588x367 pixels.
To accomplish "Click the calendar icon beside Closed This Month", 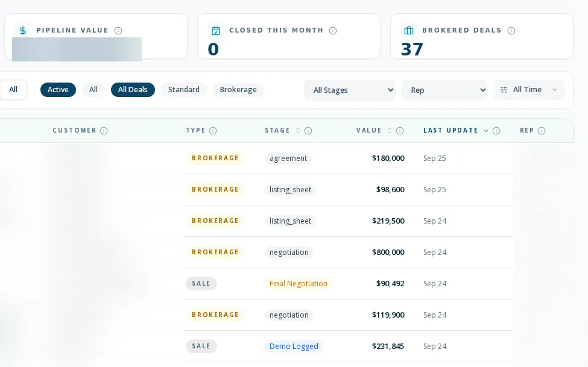I will (x=216, y=30).
